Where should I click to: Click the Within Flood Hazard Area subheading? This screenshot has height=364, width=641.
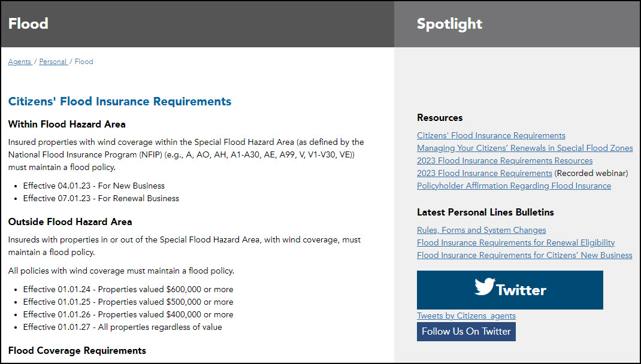(x=67, y=125)
